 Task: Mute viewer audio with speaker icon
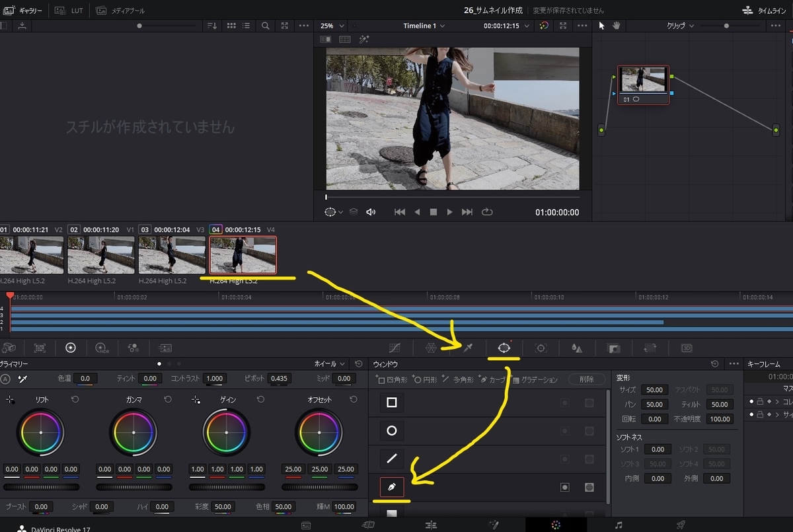[x=371, y=212]
